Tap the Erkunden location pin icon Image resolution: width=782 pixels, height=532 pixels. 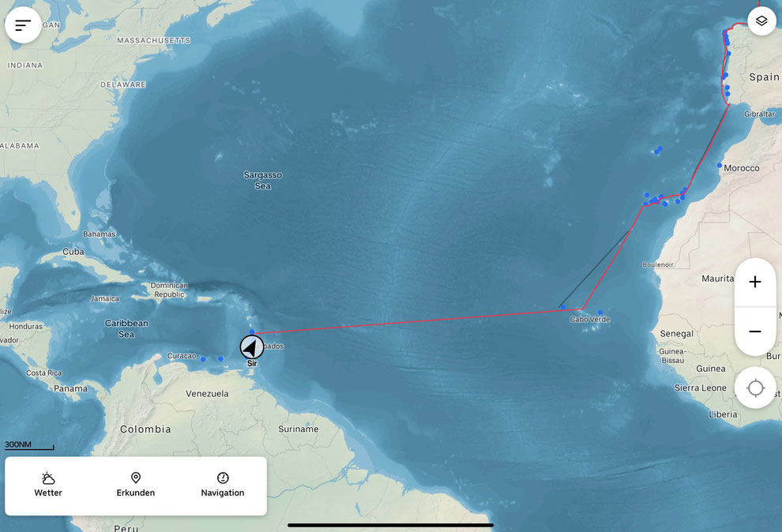coord(136,478)
